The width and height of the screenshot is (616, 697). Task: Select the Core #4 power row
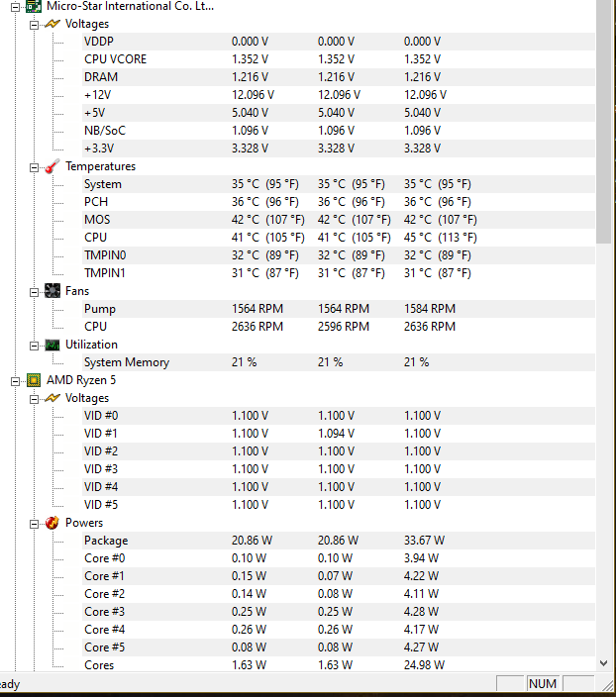pos(339,630)
